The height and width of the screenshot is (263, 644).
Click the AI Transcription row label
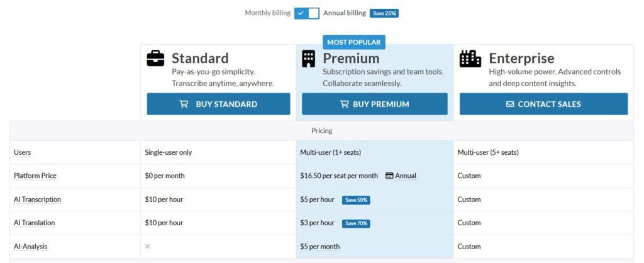(x=37, y=199)
